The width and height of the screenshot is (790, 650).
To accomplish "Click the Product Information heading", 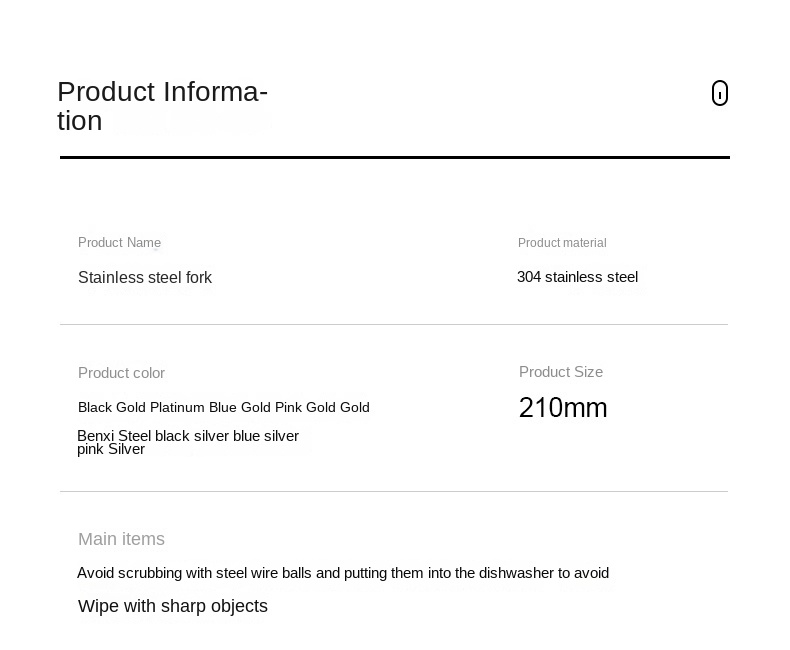I will [x=162, y=106].
